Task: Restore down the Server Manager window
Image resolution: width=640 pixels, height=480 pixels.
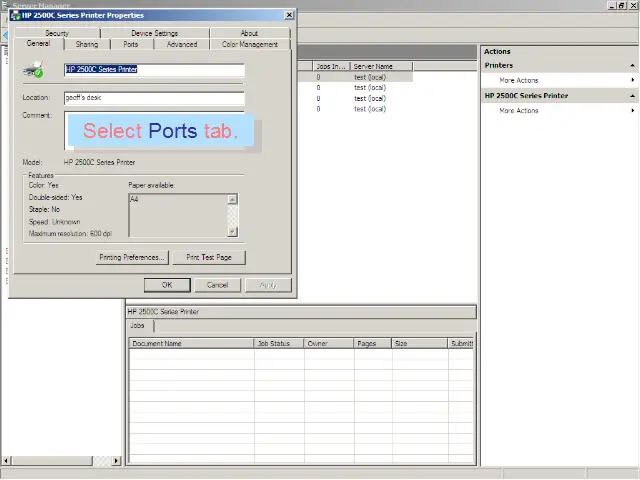Action: pyautogui.click(x=622, y=5)
